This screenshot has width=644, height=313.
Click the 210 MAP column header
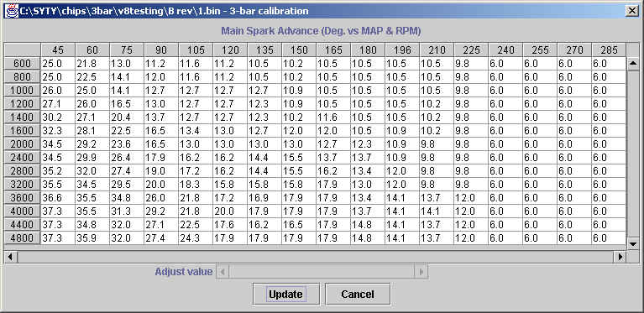pyautogui.click(x=437, y=50)
